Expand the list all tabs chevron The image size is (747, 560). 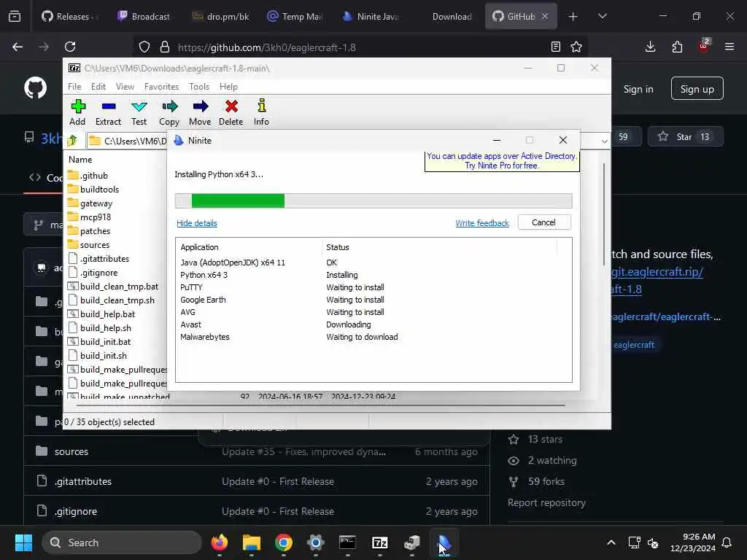click(603, 17)
